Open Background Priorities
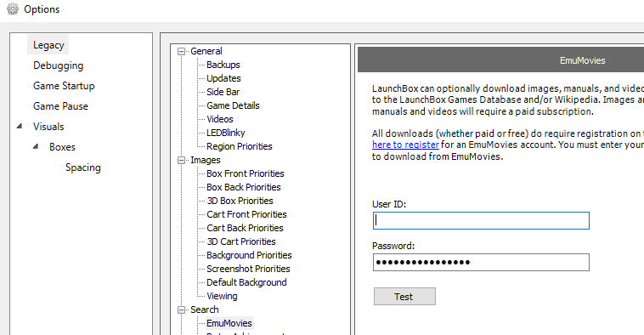The width and height of the screenshot is (644, 335). pyautogui.click(x=249, y=255)
